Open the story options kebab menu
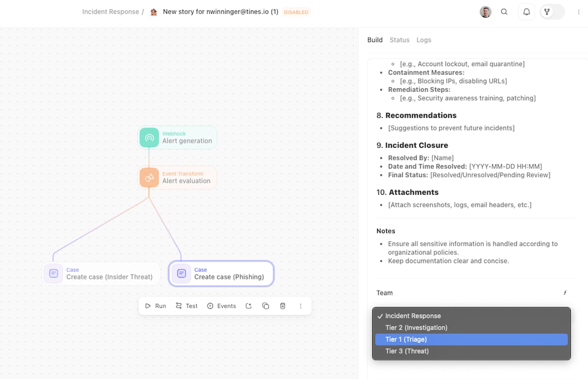 [579, 12]
